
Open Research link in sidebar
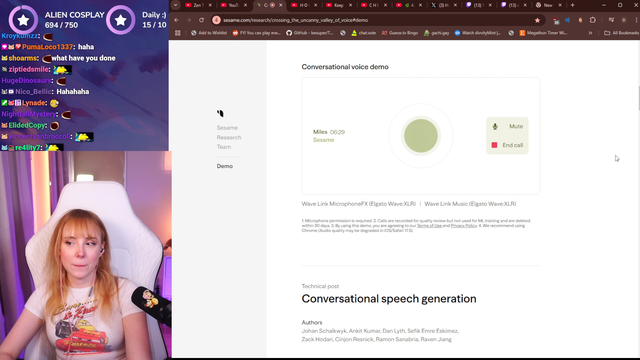(229, 138)
